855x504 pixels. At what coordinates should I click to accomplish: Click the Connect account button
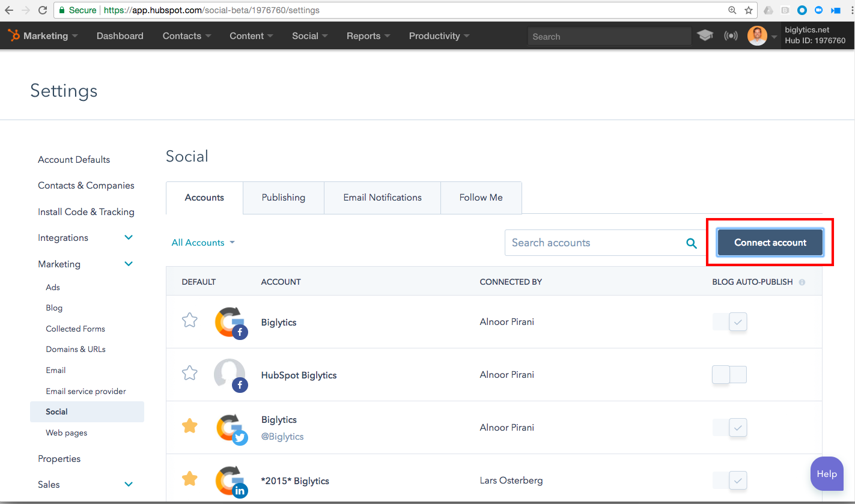pos(770,243)
